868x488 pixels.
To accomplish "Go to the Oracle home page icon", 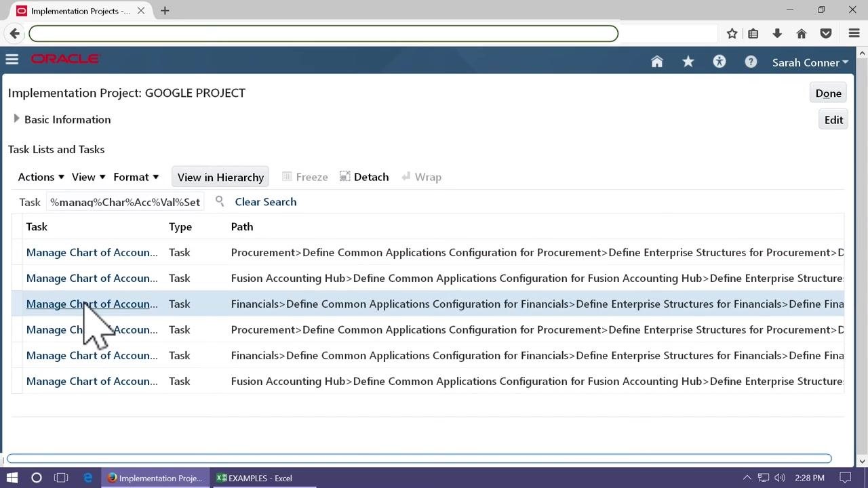I will coord(656,62).
